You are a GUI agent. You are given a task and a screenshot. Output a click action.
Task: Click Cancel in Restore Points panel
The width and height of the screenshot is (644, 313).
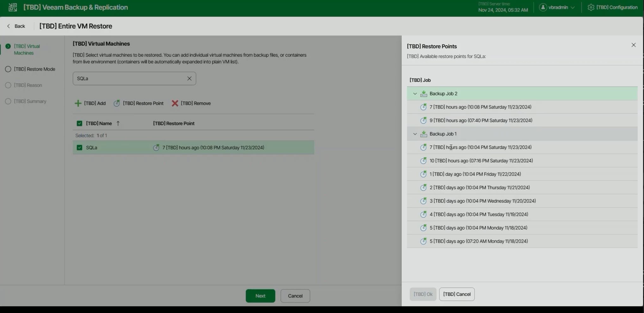click(x=457, y=294)
